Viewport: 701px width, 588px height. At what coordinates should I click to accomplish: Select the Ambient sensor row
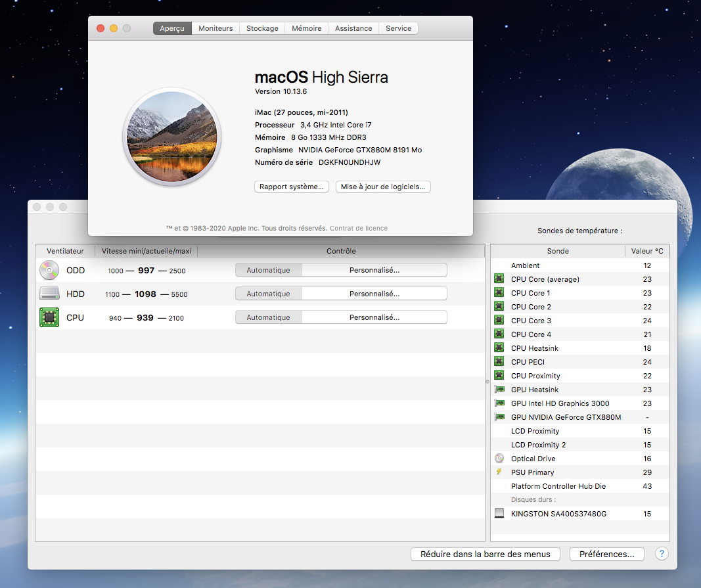(580, 265)
